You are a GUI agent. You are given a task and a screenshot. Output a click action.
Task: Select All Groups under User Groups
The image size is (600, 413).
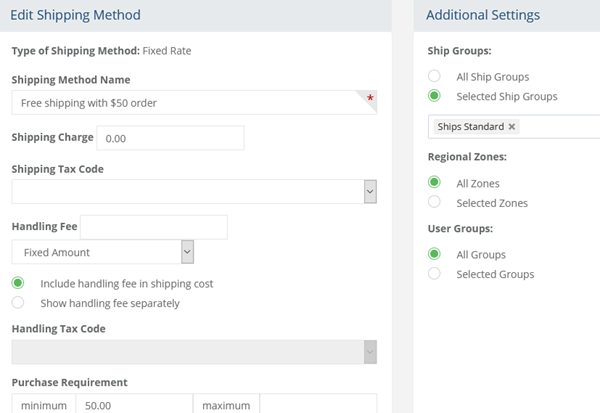[x=434, y=254]
